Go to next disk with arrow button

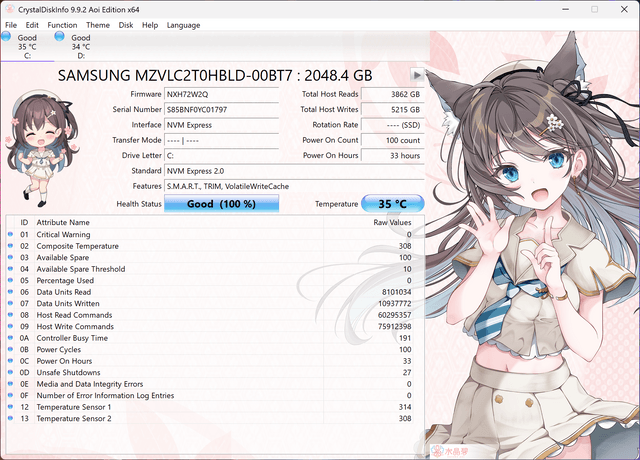pos(417,75)
